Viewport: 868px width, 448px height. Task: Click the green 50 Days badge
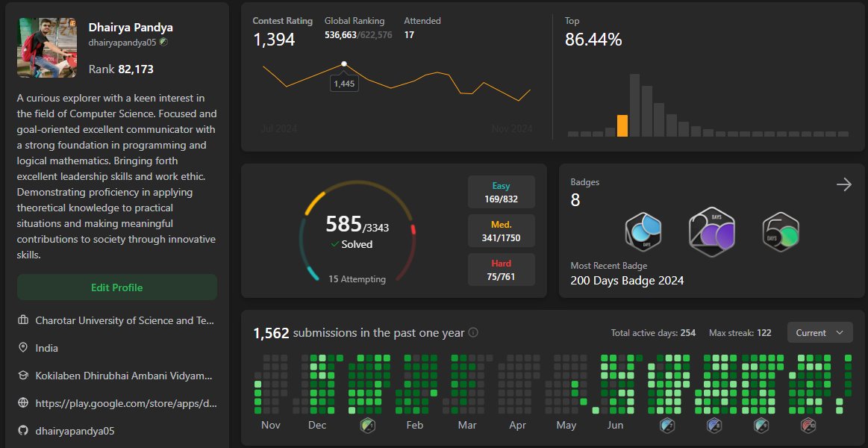tap(781, 232)
